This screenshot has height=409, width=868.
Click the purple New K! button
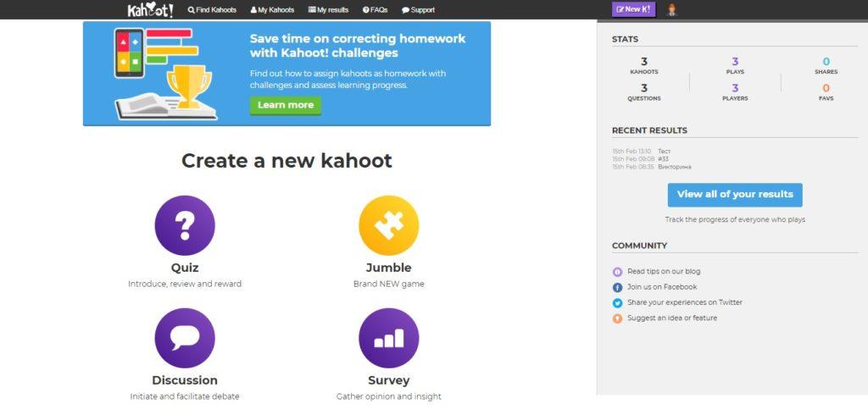tap(634, 9)
